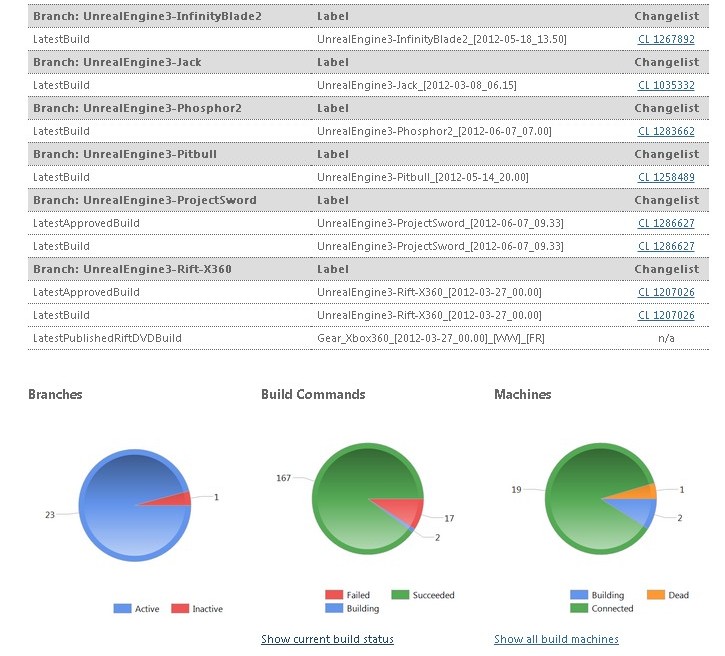Image resolution: width=725 pixels, height=656 pixels.
Task: Click Branch: UnrealEngine3-InfinityBlade2 header
Action: tap(147, 16)
